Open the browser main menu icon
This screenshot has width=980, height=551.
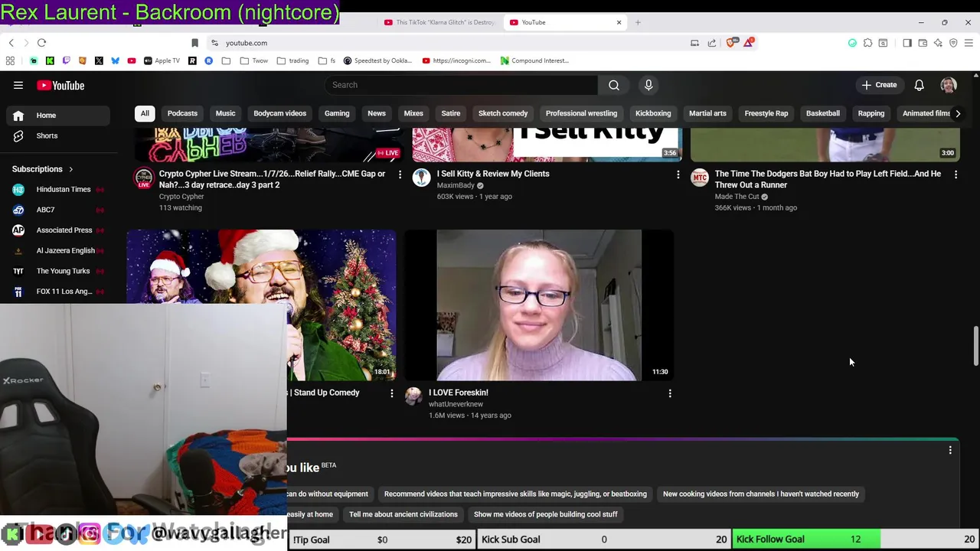[969, 43]
